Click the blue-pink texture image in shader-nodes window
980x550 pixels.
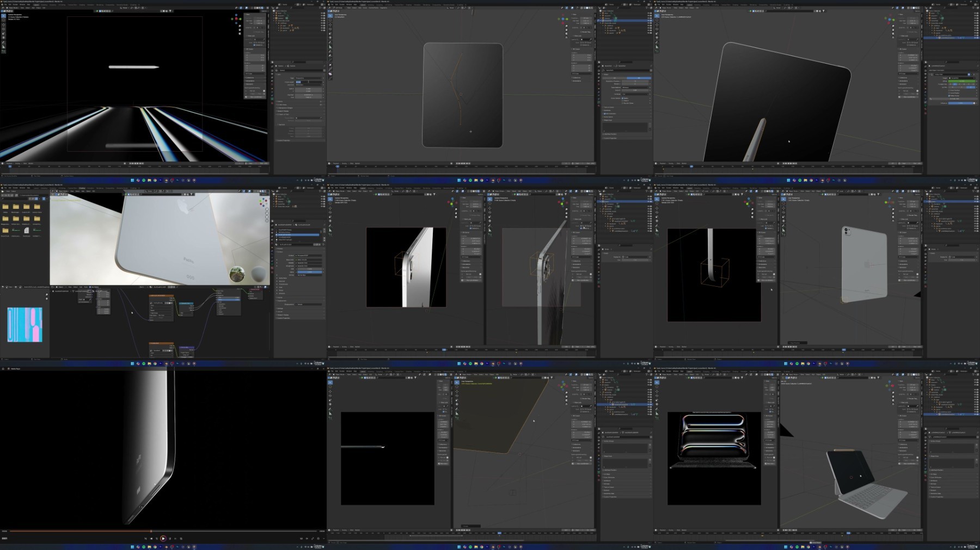pyautogui.click(x=25, y=325)
